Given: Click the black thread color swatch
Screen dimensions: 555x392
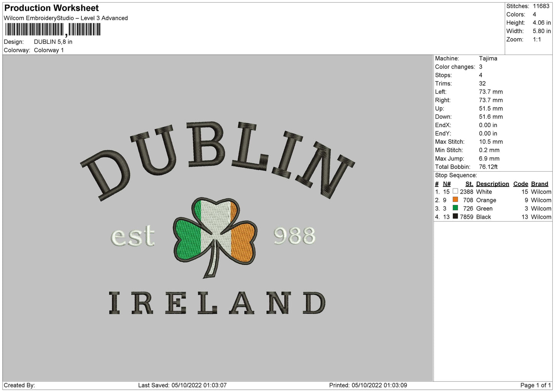Looking at the screenshot, I should pyautogui.click(x=455, y=217).
